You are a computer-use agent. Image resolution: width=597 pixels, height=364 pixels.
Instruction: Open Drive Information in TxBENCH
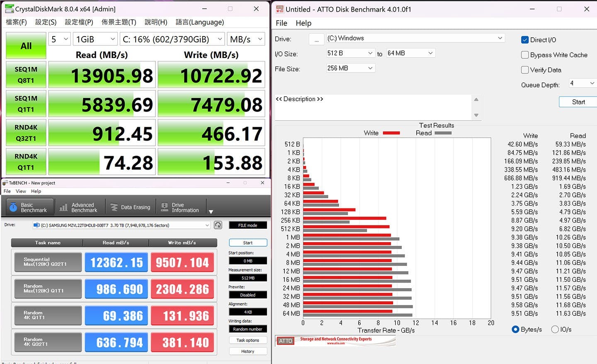pyautogui.click(x=180, y=207)
